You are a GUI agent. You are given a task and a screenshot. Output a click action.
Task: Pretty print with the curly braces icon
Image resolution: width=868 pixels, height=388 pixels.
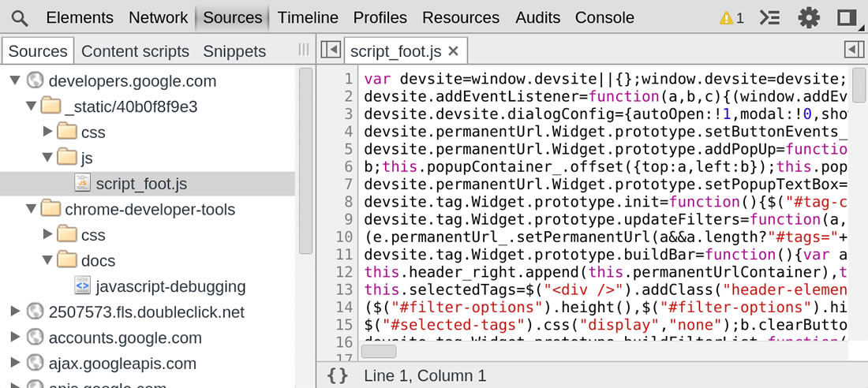(338, 376)
